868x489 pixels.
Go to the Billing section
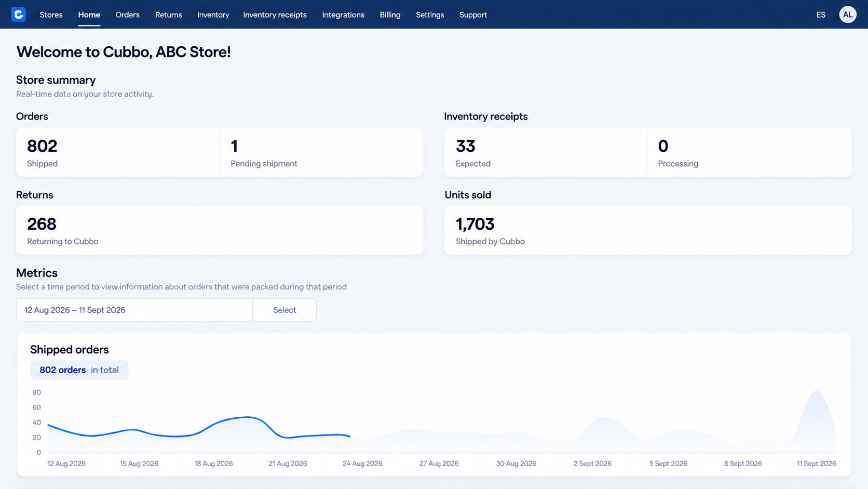390,15
